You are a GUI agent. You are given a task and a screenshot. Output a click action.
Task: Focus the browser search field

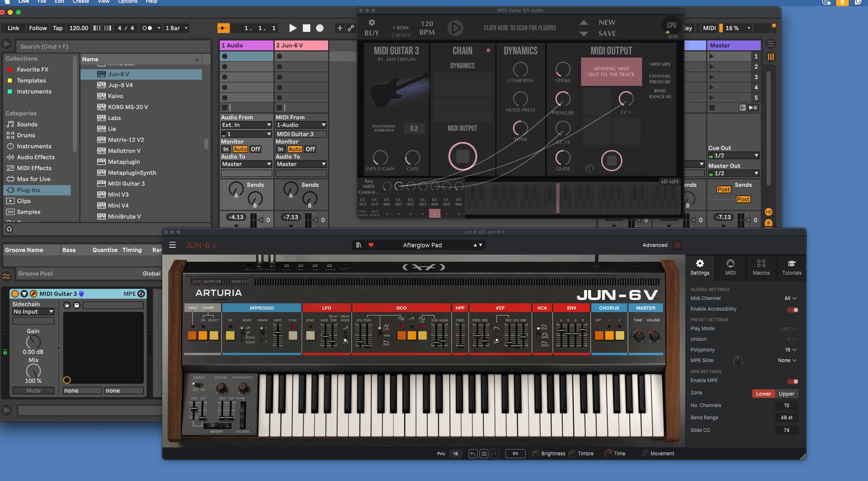point(113,46)
